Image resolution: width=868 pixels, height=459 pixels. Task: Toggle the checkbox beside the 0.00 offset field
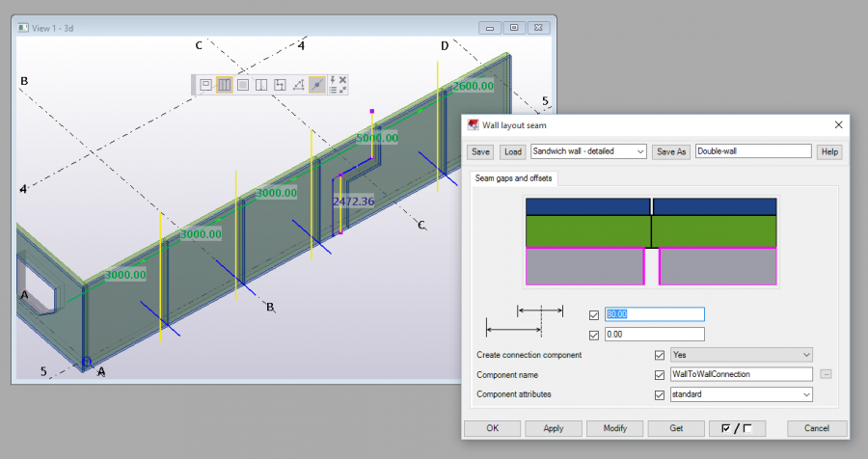(x=594, y=335)
